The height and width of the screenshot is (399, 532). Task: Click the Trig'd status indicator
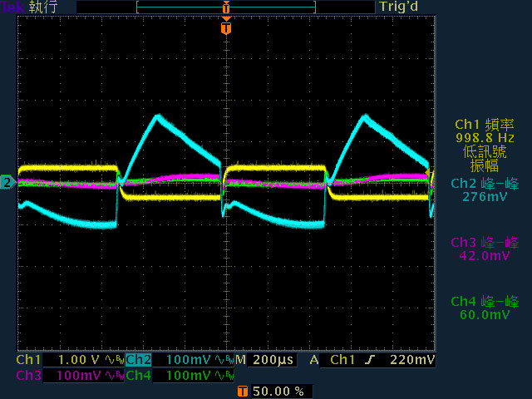[x=398, y=7]
